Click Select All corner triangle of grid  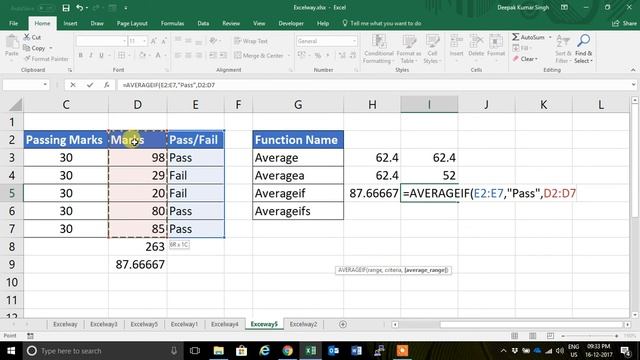[16, 105]
